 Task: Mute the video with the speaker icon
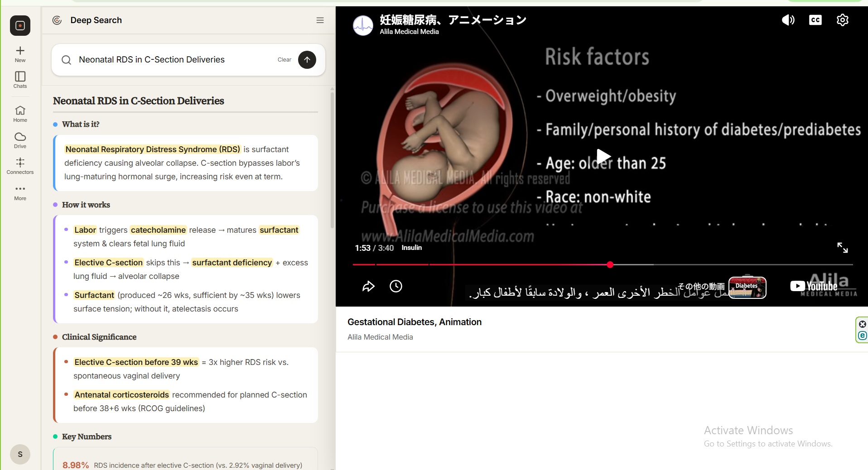pos(788,20)
